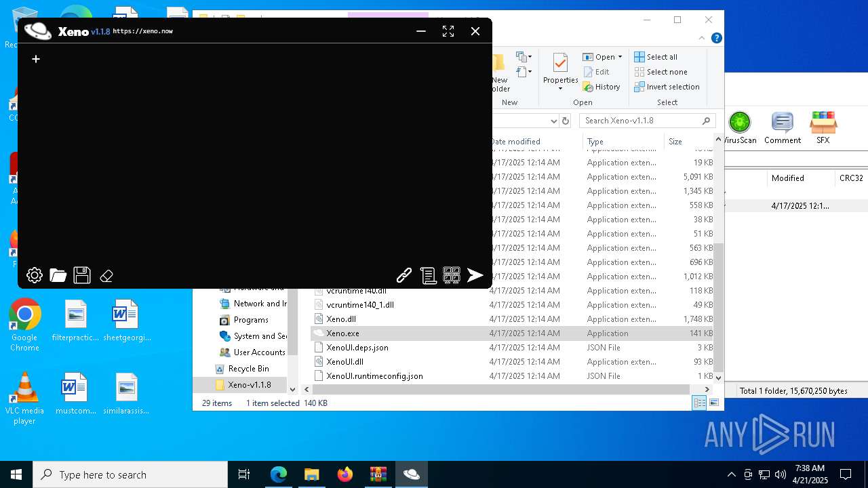Screen dimensions: 868x488
Task: Open Properties in Explorer ribbon
Action: pos(560,73)
